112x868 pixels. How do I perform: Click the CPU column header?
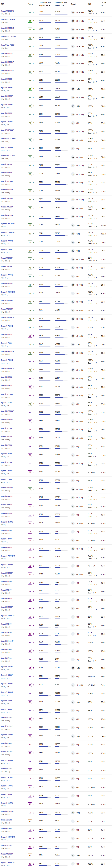(x=3, y=4)
